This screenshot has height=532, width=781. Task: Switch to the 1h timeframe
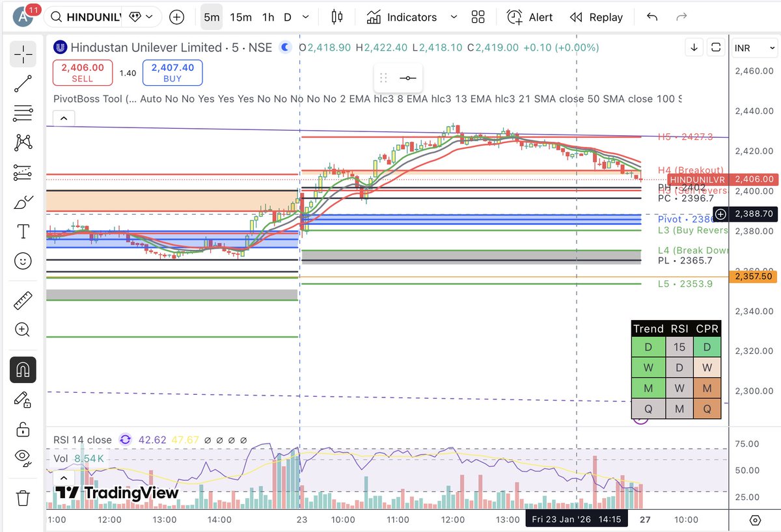click(268, 17)
